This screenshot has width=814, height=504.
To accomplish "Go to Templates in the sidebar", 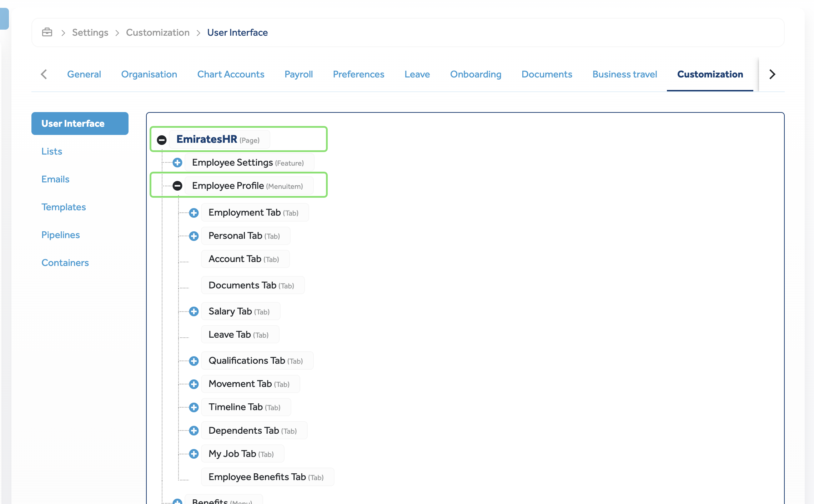I will [x=64, y=207].
